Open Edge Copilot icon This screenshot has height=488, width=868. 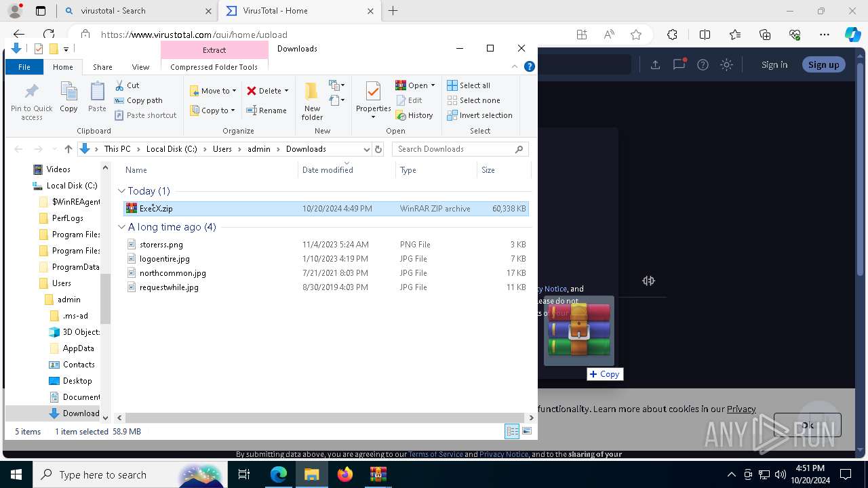coord(852,35)
